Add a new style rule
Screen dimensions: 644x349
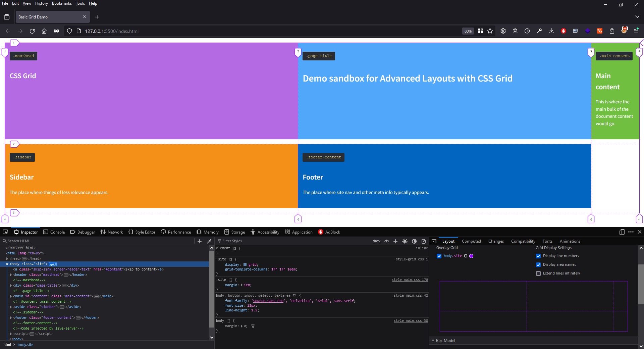click(x=395, y=241)
